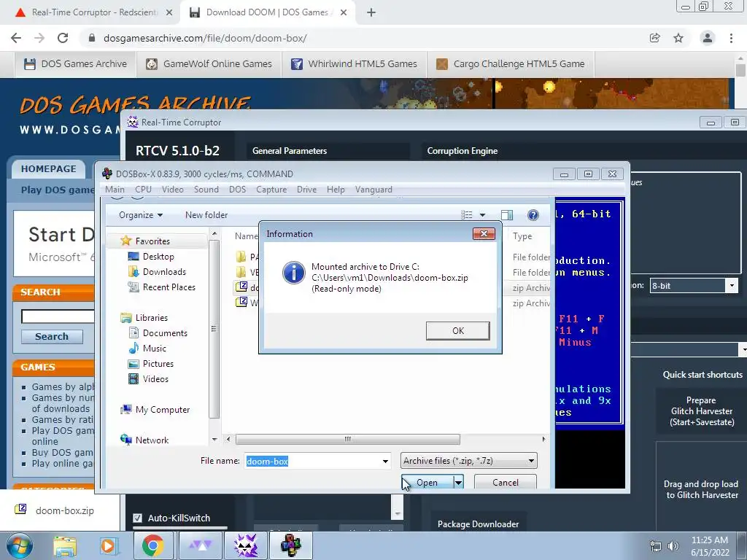Go back in Chrome browser
The width and height of the screenshot is (747, 560).
16,38
